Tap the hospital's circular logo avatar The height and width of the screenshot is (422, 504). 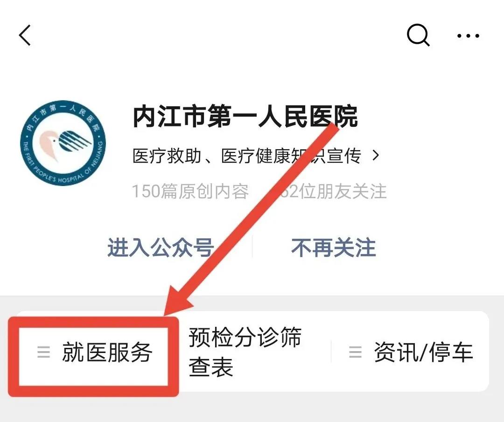coord(63,143)
